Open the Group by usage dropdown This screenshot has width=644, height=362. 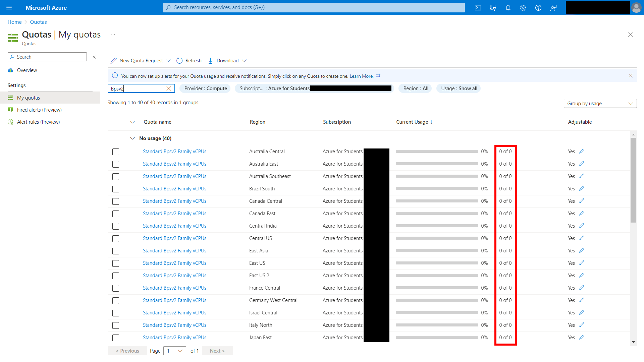point(600,104)
